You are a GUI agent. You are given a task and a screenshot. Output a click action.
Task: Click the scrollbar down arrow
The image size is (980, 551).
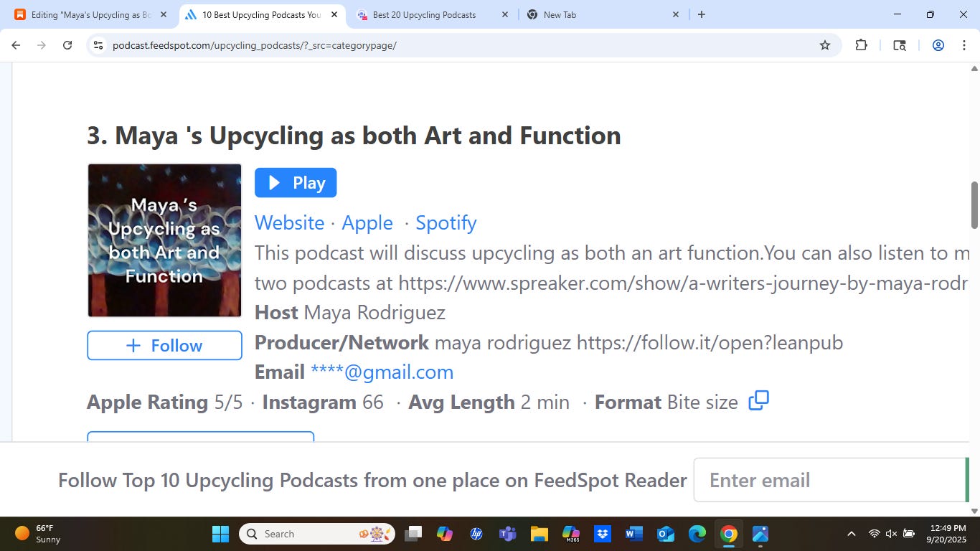974,511
